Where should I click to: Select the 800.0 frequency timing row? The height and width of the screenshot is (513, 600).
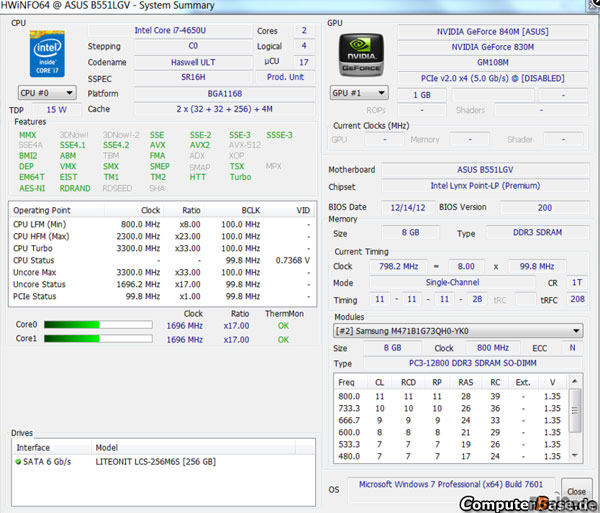click(x=452, y=396)
